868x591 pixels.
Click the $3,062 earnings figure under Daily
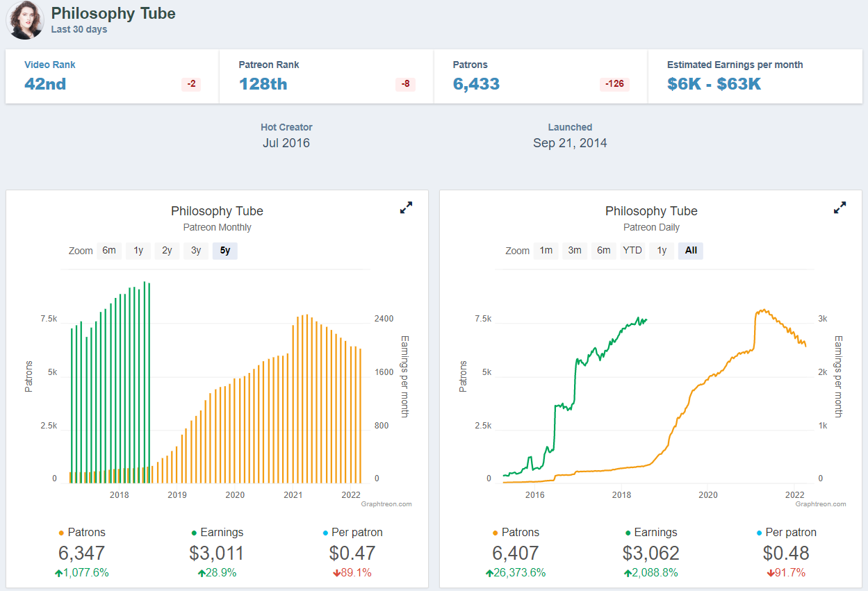(x=651, y=553)
